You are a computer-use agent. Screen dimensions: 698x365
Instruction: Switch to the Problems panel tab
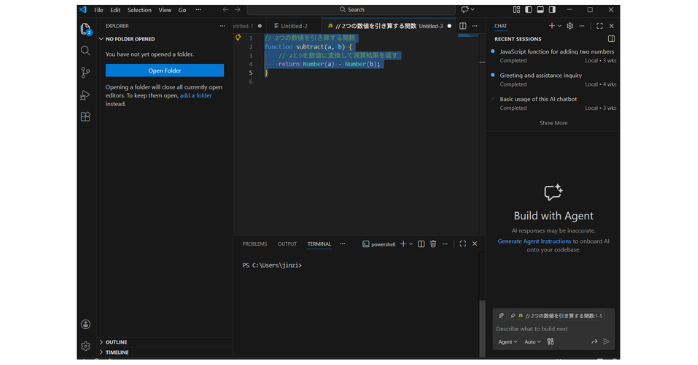tap(255, 244)
